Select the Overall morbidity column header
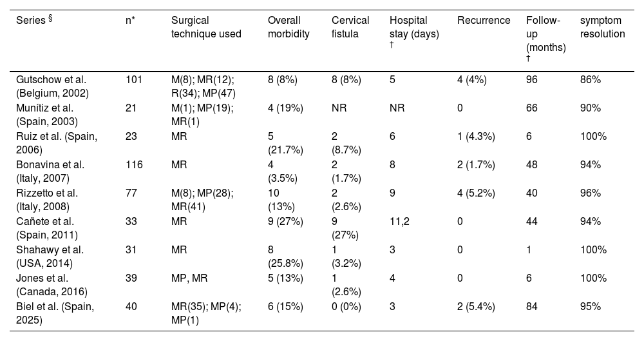644x341 pixels. (289, 27)
